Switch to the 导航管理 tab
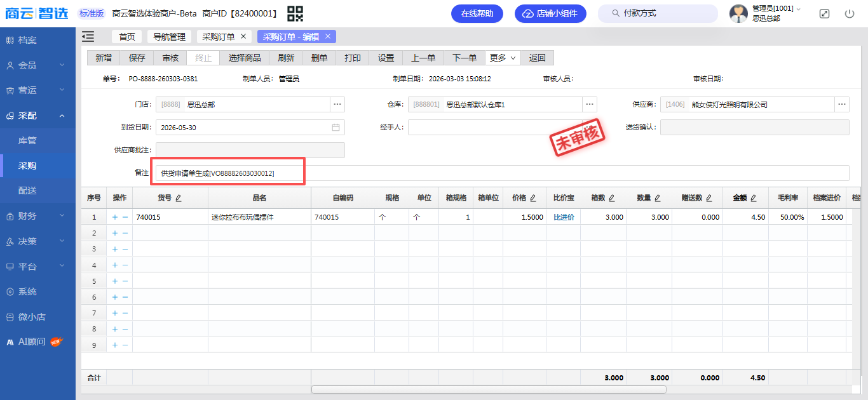The height and width of the screenshot is (400, 868). tap(169, 37)
